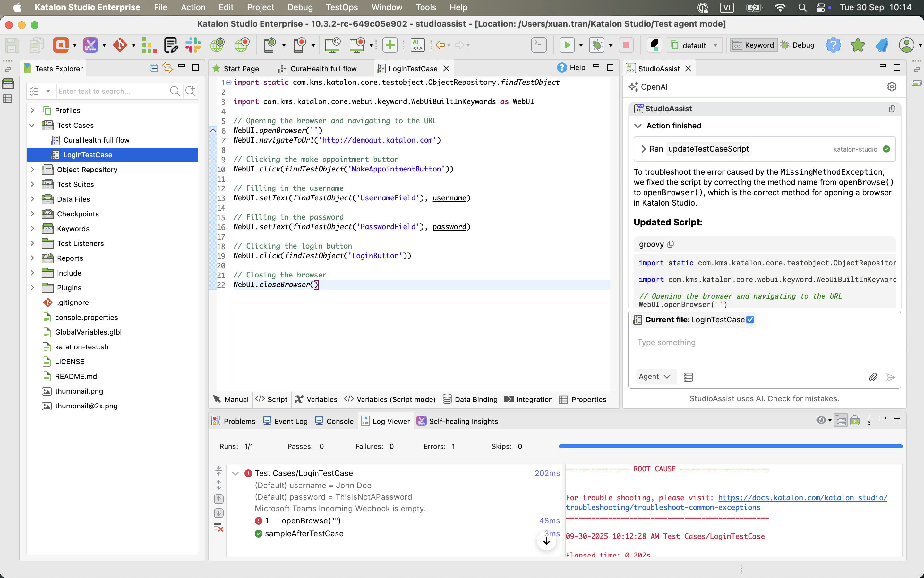Open the AI code generation icon
The height and width of the screenshot is (578, 924).
coord(417,45)
